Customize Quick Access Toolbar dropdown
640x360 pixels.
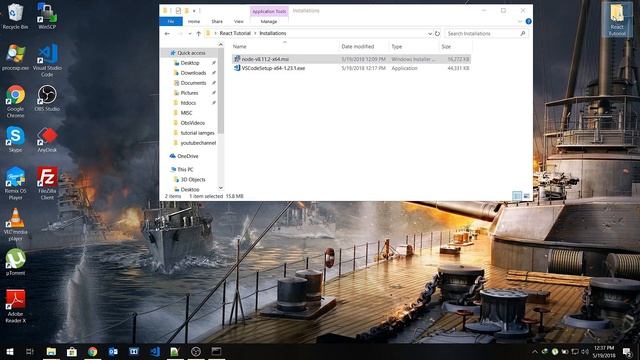[x=194, y=11]
